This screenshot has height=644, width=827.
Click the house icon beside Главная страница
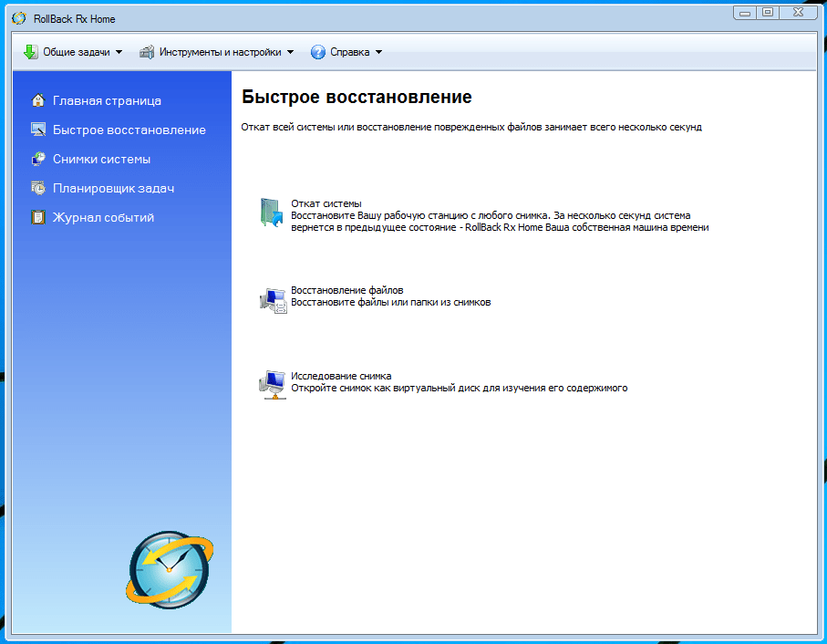(37, 100)
